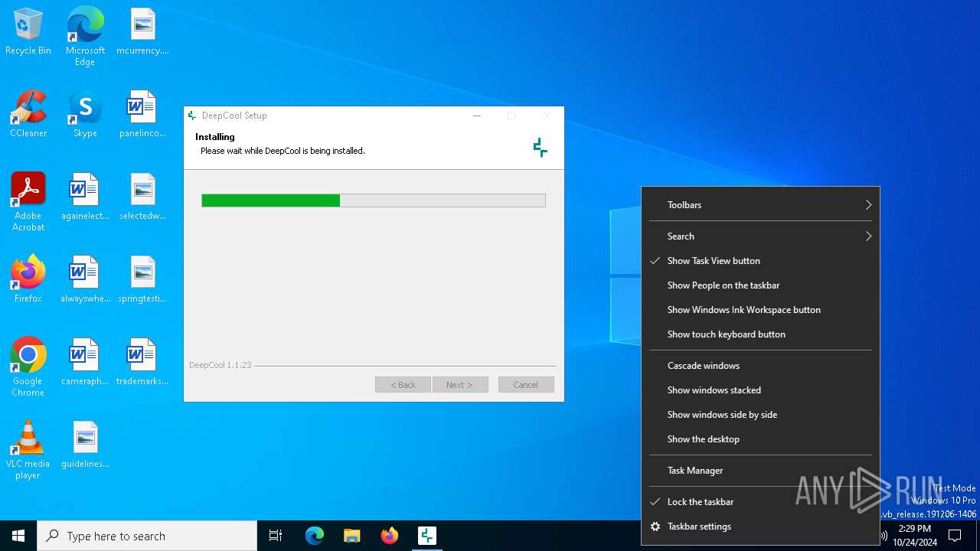Click the disabled Back button

pyautogui.click(x=403, y=385)
